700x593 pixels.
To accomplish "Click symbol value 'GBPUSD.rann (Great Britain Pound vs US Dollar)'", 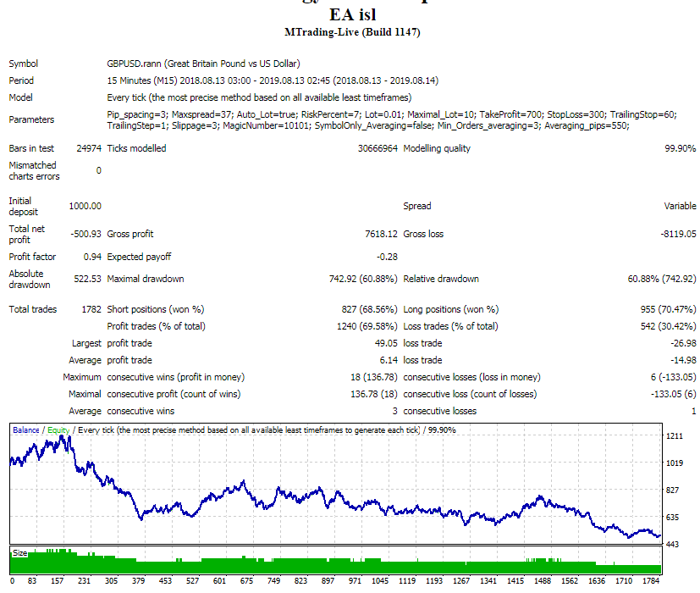I will [204, 64].
